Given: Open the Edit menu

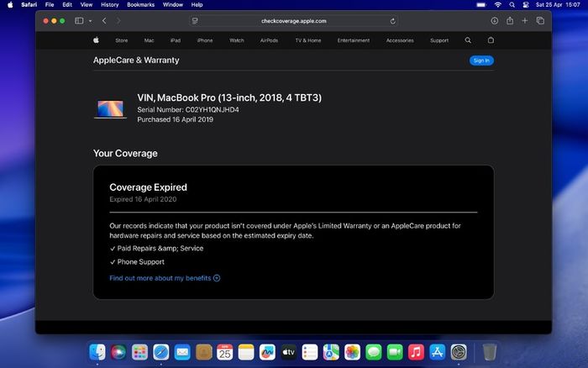Looking at the screenshot, I should [x=67, y=5].
